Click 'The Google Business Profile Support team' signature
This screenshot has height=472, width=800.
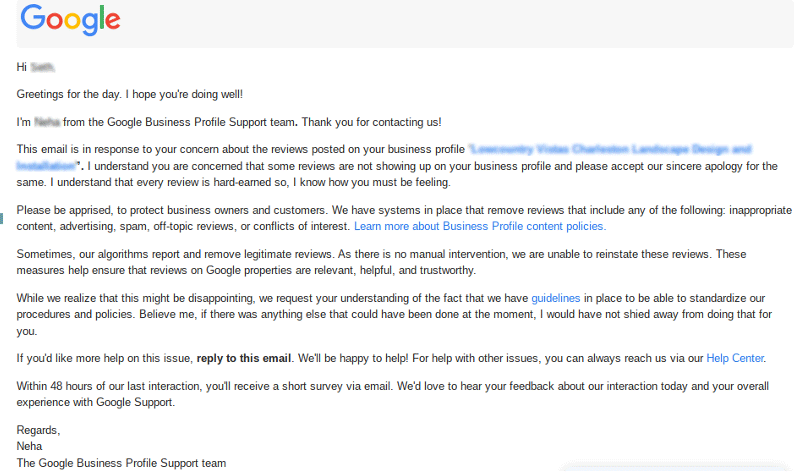click(x=121, y=463)
